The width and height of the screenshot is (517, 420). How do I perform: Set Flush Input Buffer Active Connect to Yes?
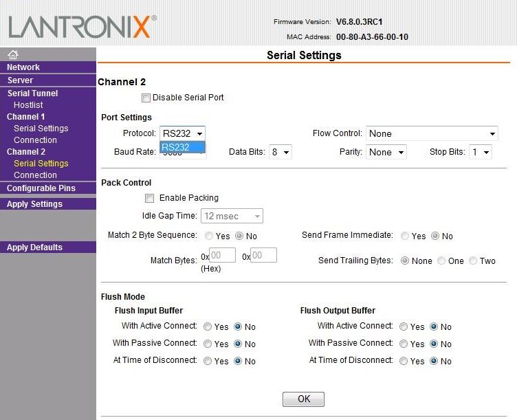tap(208, 327)
